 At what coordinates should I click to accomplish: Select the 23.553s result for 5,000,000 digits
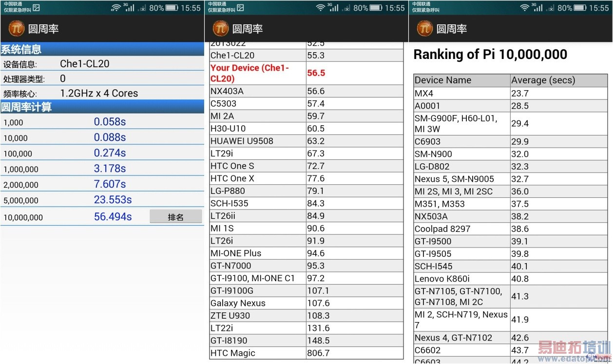click(x=113, y=200)
